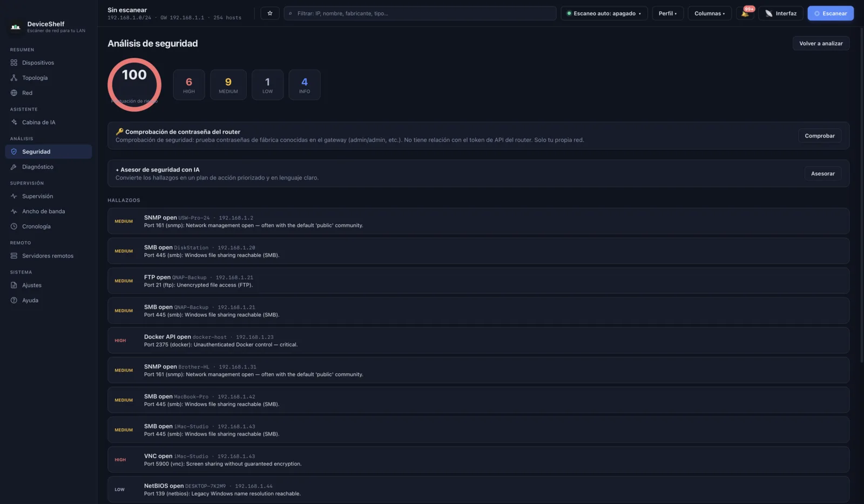This screenshot has height=504, width=864.
Task: Click the risk score 100 gauge
Action: [x=134, y=85]
